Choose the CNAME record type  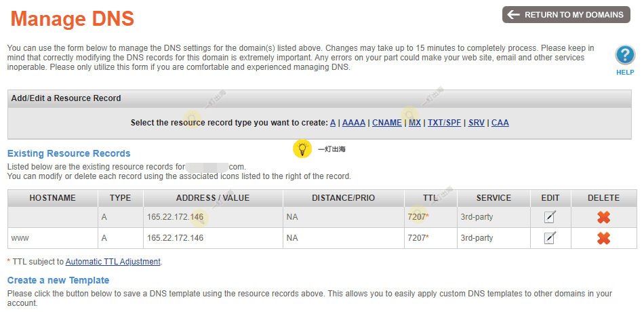(x=386, y=123)
